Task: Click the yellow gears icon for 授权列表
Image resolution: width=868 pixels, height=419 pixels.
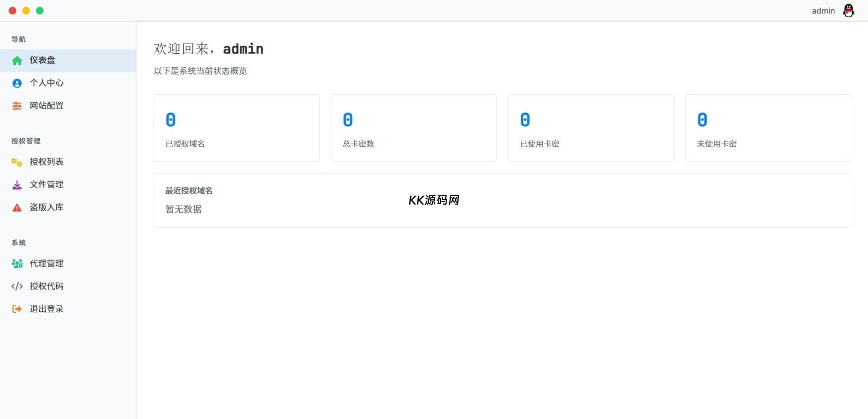Action: [17, 162]
